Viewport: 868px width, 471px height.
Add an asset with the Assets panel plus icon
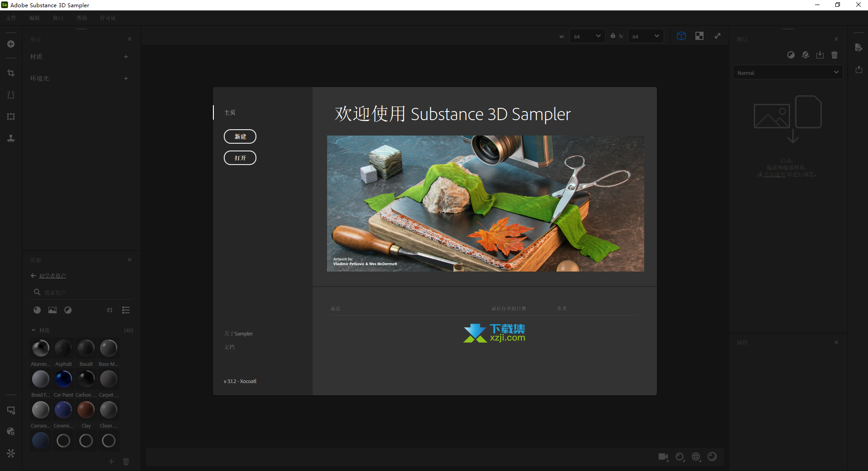(111, 461)
